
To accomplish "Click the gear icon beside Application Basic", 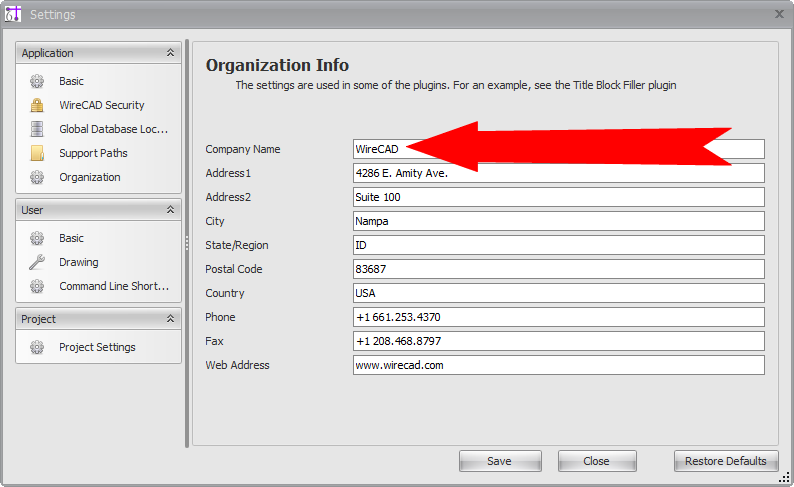I will click(x=37, y=81).
